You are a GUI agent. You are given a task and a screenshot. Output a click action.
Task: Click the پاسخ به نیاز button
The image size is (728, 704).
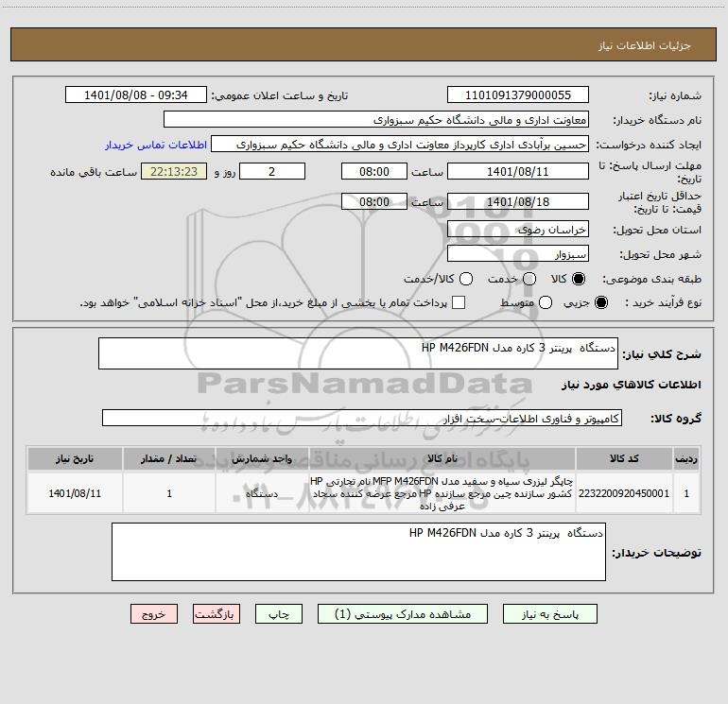coord(549,614)
